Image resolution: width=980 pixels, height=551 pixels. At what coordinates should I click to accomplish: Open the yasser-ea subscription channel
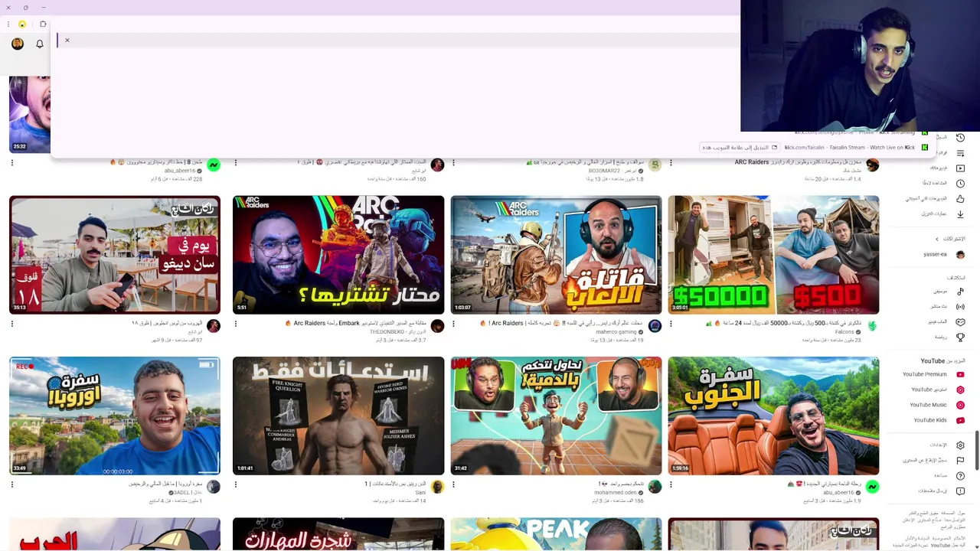coord(943,254)
